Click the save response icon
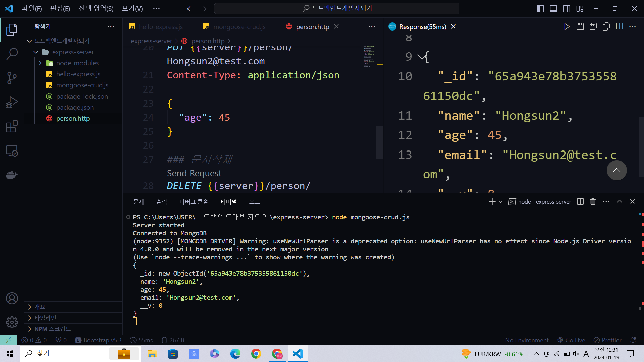 pos(580,26)
